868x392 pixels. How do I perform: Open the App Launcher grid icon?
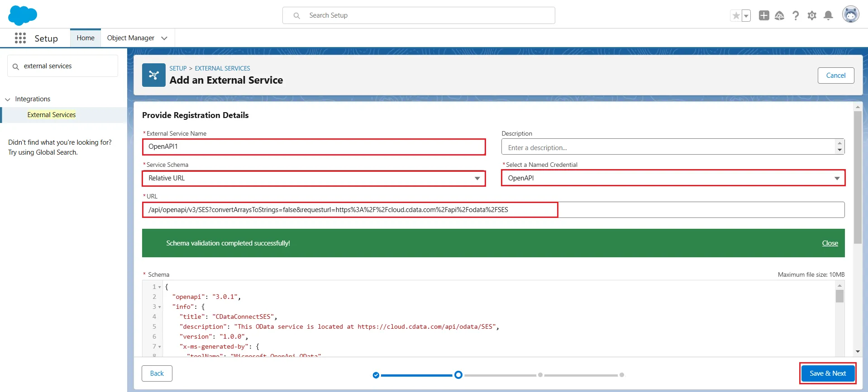20,38
